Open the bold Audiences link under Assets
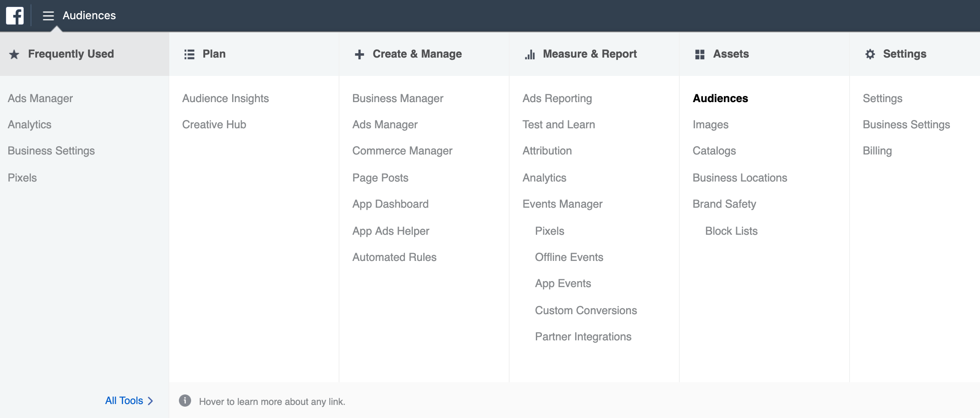The height and width of the screenshot is (418, 980). (720, 98)
